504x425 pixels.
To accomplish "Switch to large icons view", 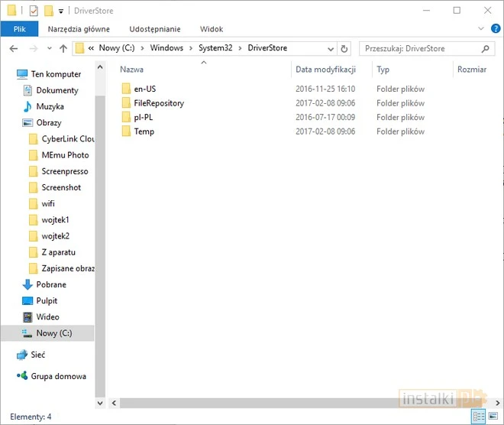I will (492, 416).
